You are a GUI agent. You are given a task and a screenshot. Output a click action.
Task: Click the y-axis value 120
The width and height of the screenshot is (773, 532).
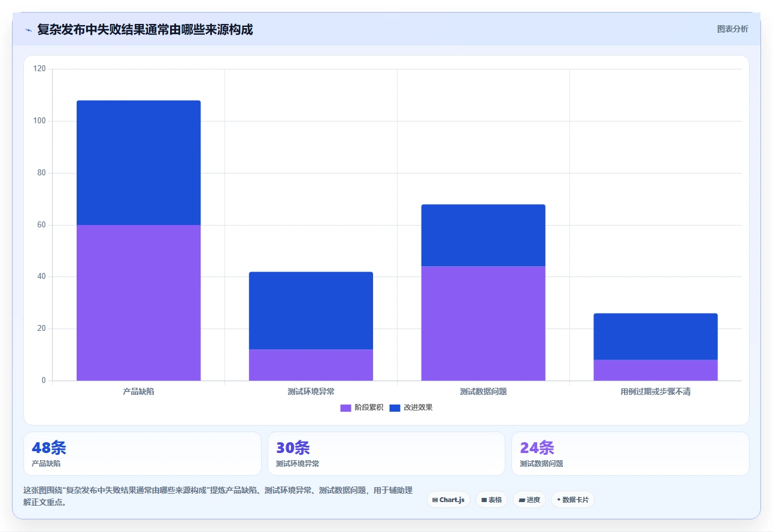pos(40,69)
